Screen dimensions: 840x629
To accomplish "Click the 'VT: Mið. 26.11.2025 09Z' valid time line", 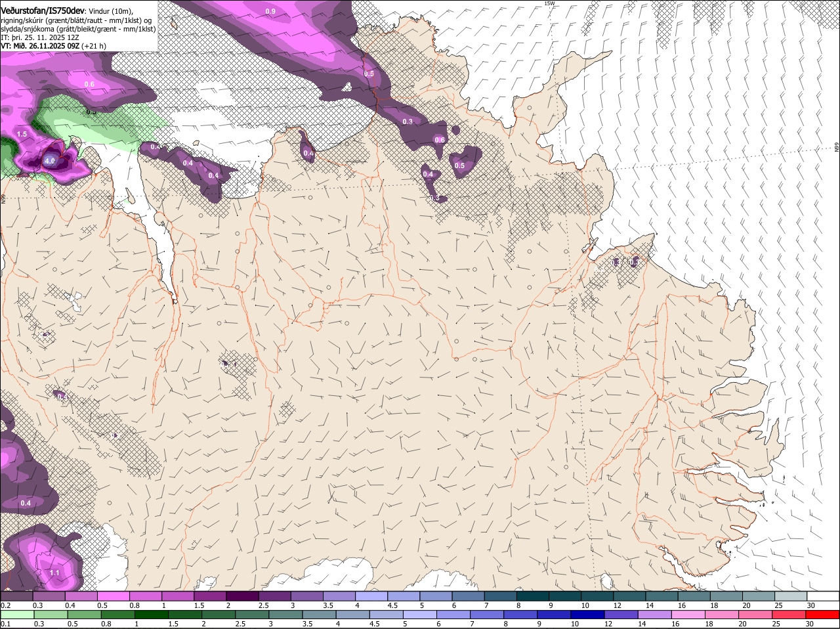I will click(40, 46).
